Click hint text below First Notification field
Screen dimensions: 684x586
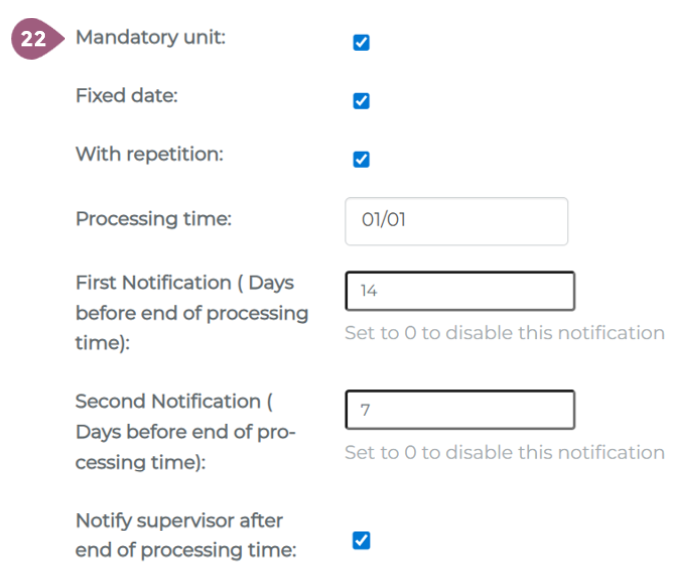[504, 333]
